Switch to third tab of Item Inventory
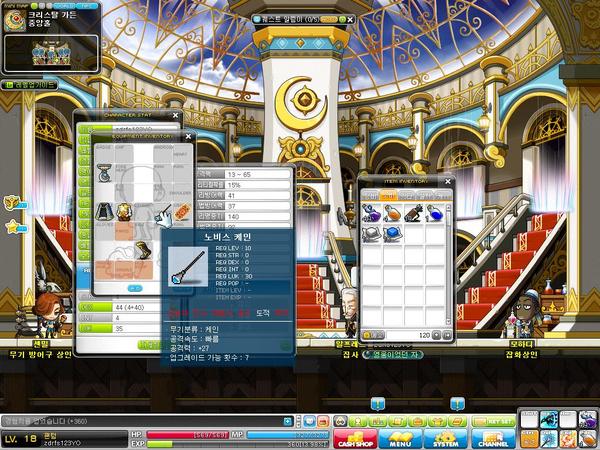Screen dimensions: 600x450 [407, 195]
